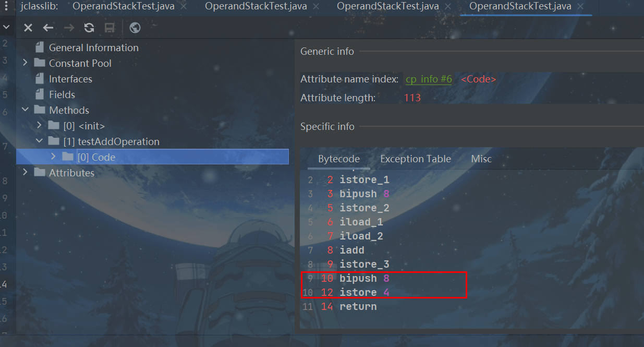Collapse the [1] testAddOperation node
This screenshot has width=644, height=347.
[x=40, y=141]
